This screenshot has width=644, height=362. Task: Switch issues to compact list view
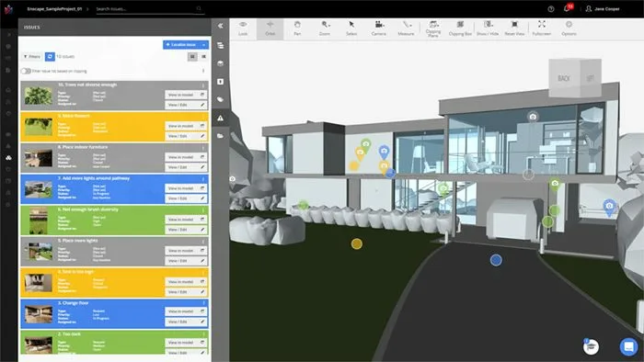203,57
